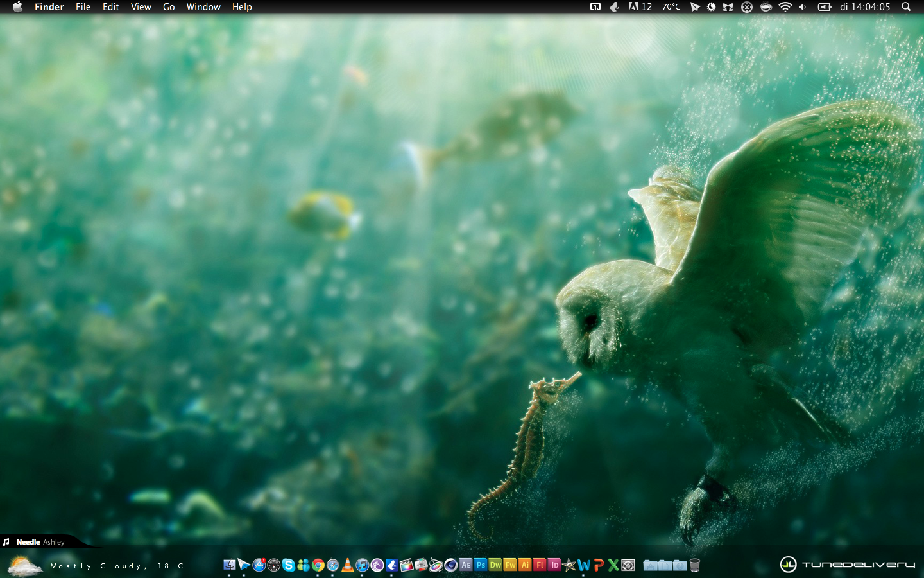Open Adobe Fireworks from dock

tap(510, 565)
